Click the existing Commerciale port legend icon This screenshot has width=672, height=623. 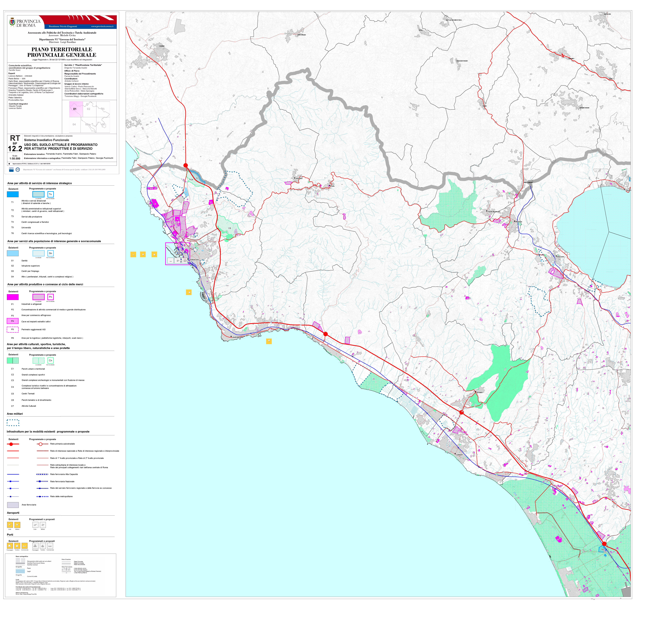(x=25, y=546)
